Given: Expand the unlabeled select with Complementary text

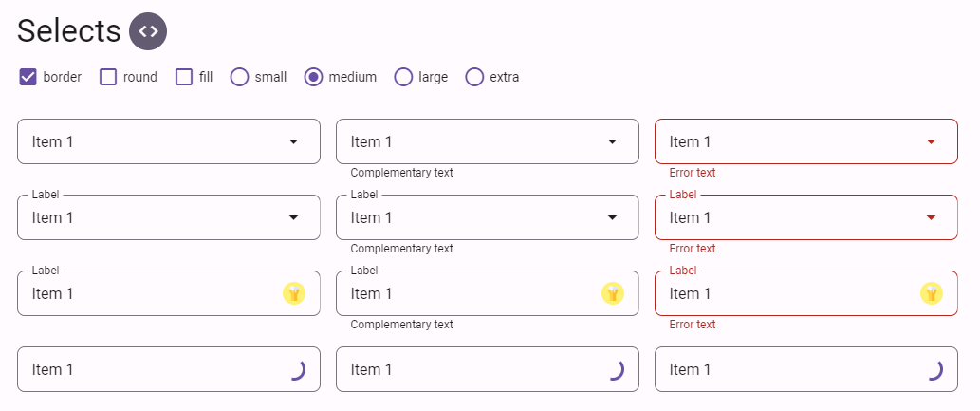Looking at the screenshot, I should pyautogui.click(x=488, y=142).
